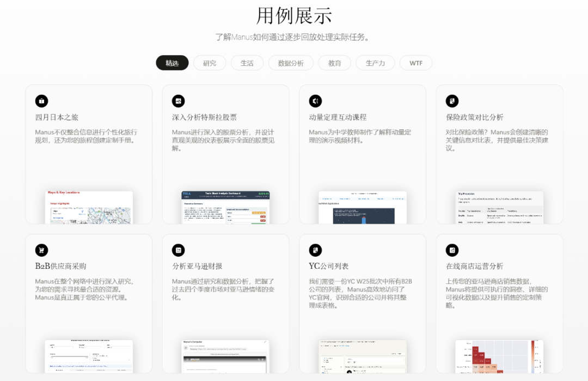Click the 用例展示 page heading
This screenshot has height=381, width=588.
click(x=294, y=16)
